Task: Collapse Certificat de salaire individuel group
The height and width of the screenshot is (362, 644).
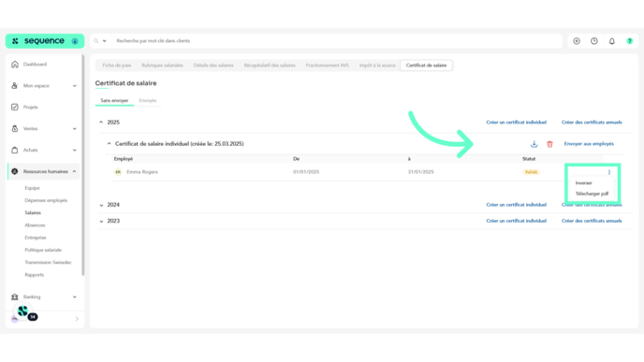Action: click(x=109, y=144)
